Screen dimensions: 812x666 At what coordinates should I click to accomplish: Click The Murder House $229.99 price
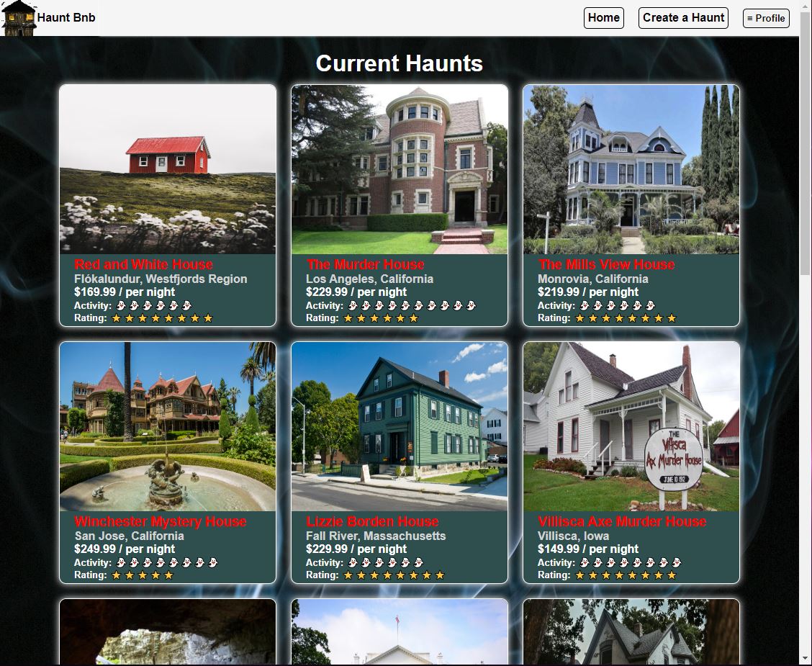(356, 292)
